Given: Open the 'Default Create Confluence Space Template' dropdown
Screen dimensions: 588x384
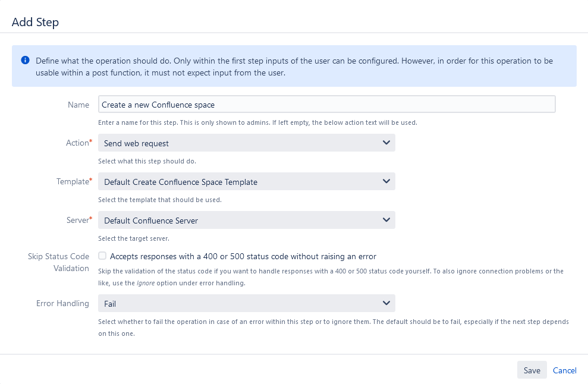Looking at the screenshot, I should click(x=238, y=181).
